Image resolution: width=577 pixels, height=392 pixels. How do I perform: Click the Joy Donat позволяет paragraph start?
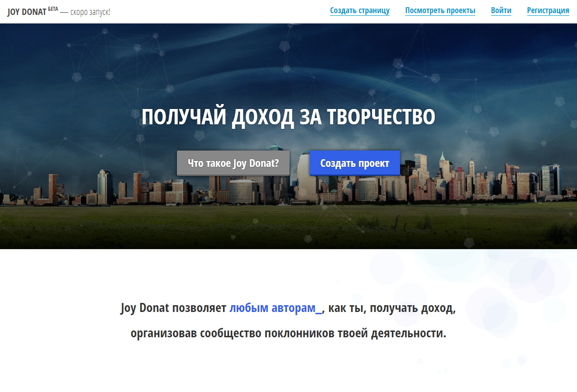[x=173, y=308]
